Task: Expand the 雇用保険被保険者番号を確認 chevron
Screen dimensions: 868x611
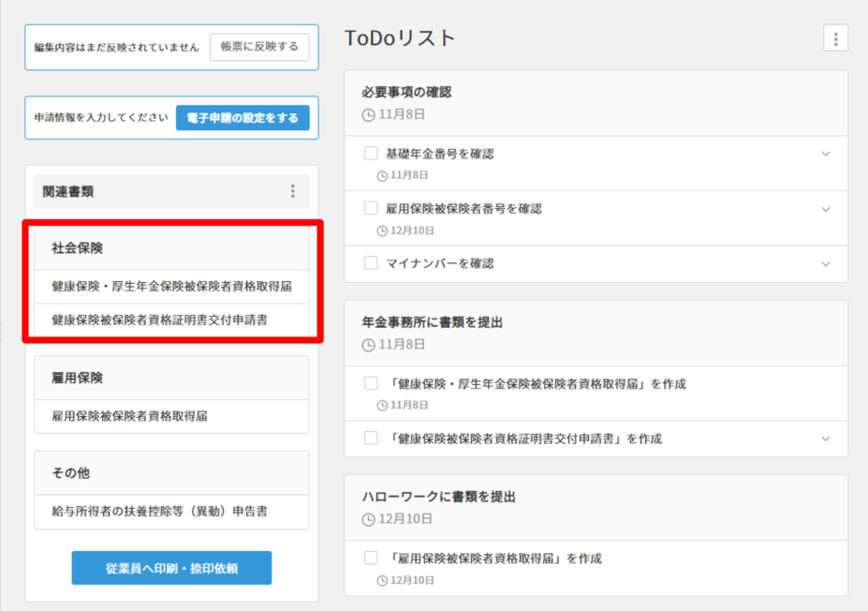Action: point(825,209)
